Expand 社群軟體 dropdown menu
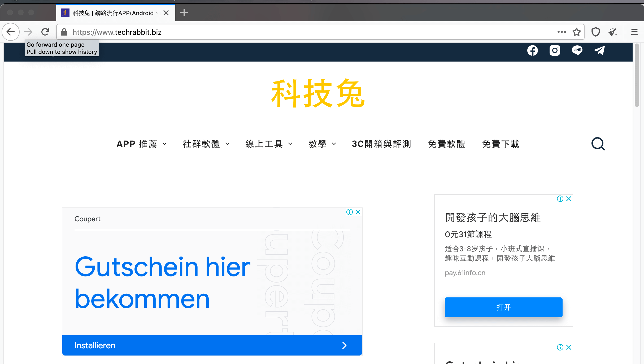The height and width of the screenshot is (364, 644). [206, 144]
